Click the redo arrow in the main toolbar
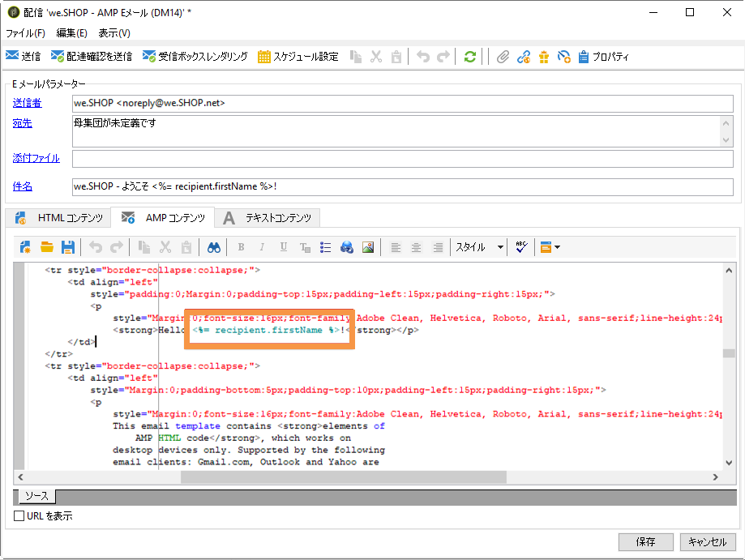The width and height of the screenshot is (745, 560). 443,57
